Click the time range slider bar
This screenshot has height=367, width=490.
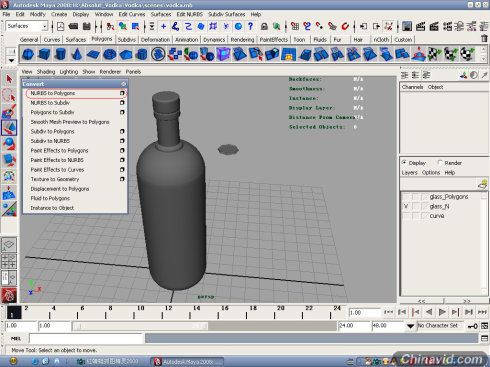click(140, 326)
